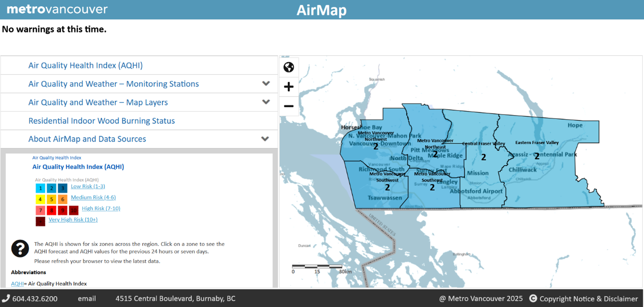Click the question mark help icon in legend
The height and width of the screenshot is (307, 644).
(20, 248)
